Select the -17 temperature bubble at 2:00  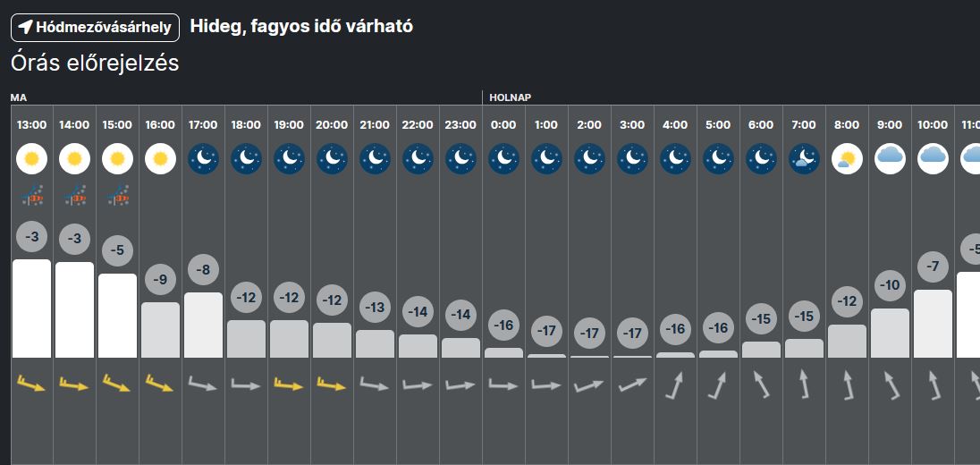[x=589, y=333]
